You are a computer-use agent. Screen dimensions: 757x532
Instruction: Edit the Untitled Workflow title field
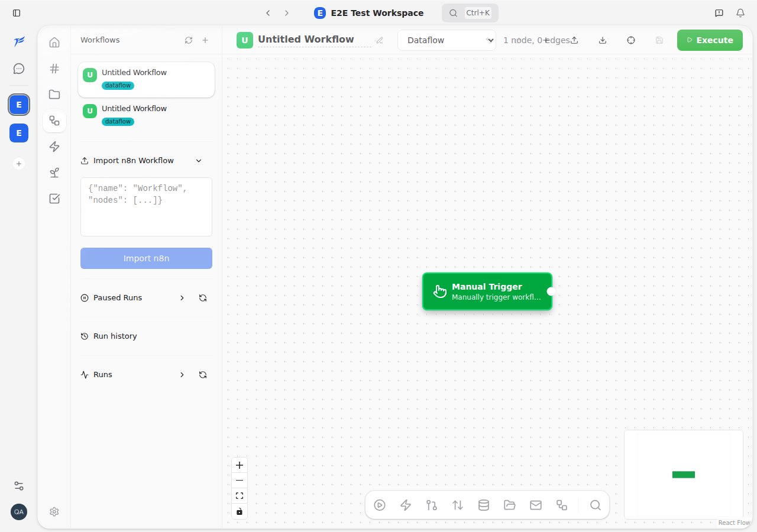(314, 40)
